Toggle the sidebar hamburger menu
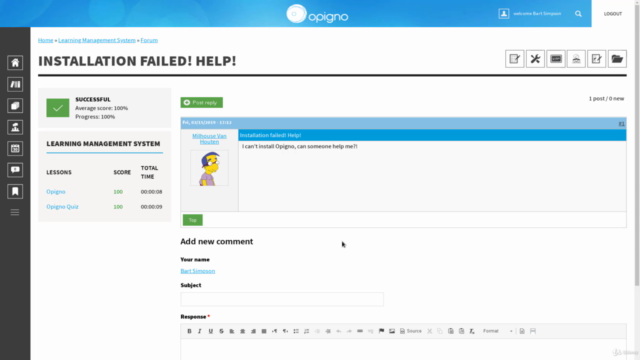This screenshot has height=360, width=640. (x=15, y=212)
